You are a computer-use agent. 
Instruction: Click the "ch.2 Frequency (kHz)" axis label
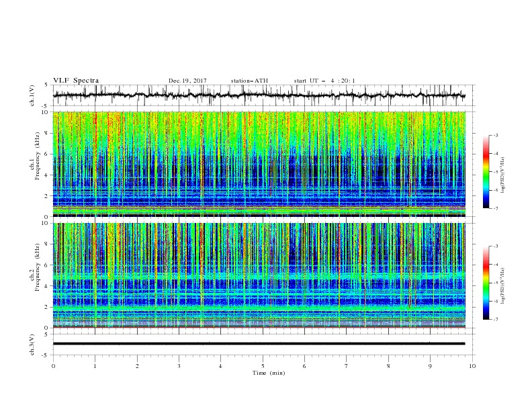pos(35,268)
